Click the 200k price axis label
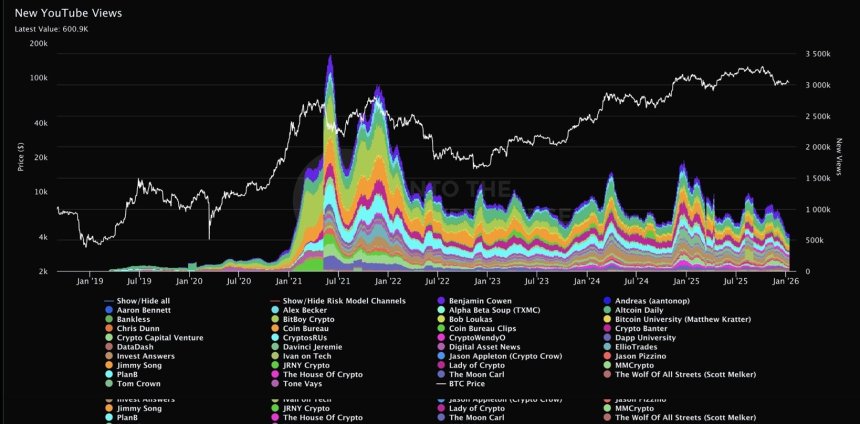The height and width of the screenshot is (424, 860). point(41,43)
